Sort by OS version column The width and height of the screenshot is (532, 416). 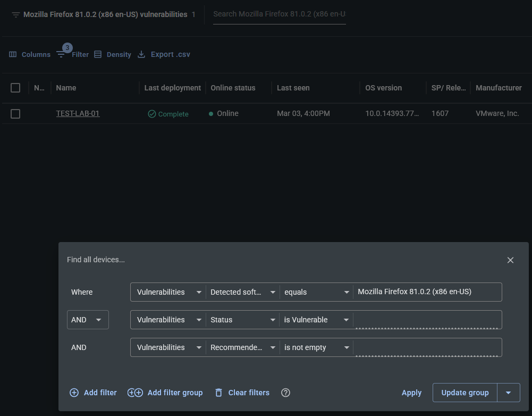383,88
